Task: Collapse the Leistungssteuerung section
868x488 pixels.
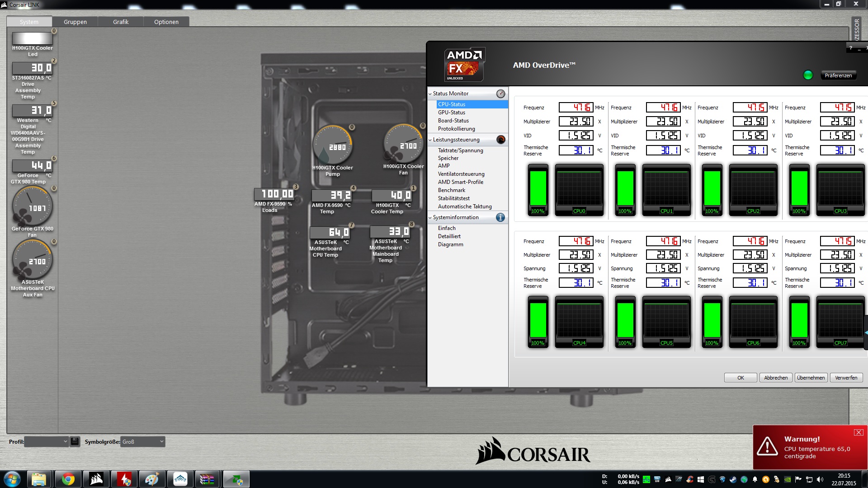Action: point(430,140)
